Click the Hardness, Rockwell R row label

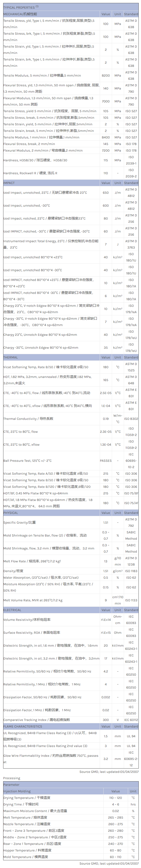click(x=30, y=173)
